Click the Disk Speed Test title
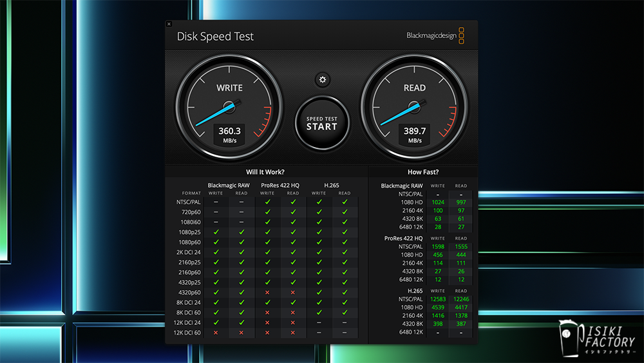This screenshot has width=644, height=363. click(215, 37)
